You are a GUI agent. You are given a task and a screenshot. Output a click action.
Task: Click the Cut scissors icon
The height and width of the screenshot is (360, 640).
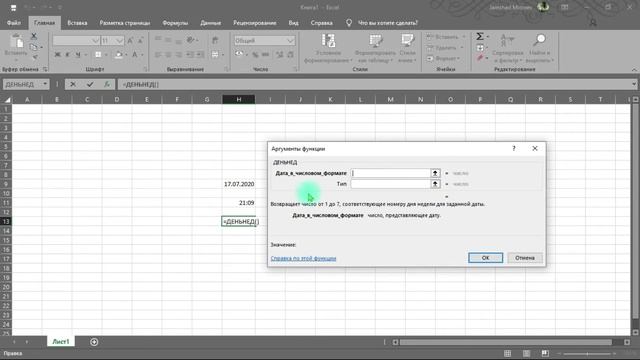point(34,37)
